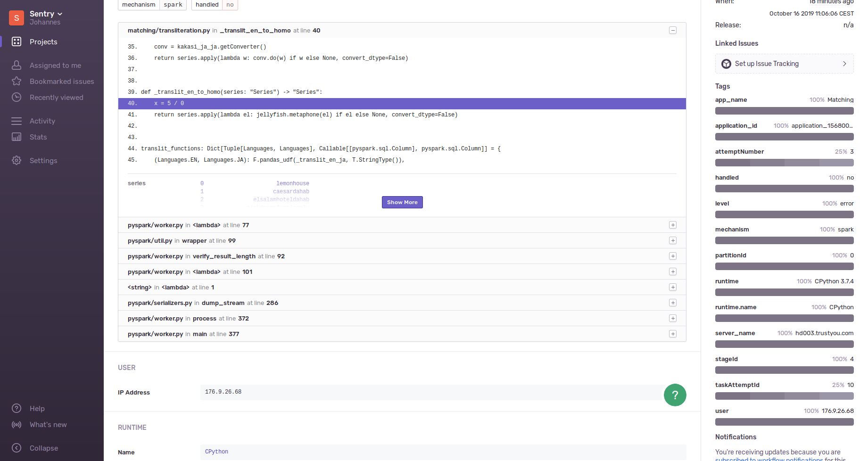Image resolution: width=868 pixels, height=461 pixels.
Task: Click the green question mark help bubble
Action: point(675,395)
